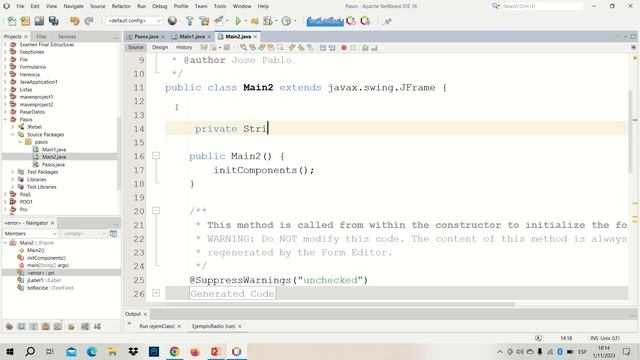Click the Build Project hammer icon

coord(189,21)
